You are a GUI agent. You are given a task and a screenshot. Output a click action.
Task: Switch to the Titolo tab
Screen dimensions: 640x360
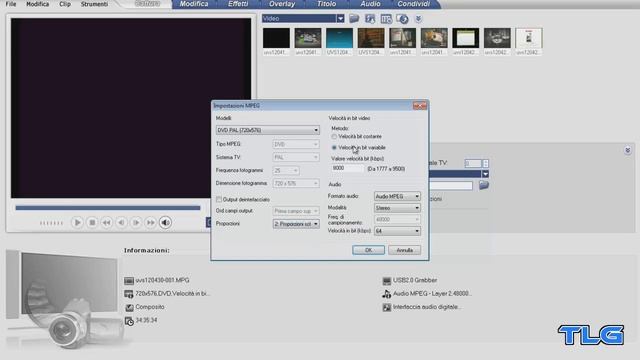pos(327,4)
